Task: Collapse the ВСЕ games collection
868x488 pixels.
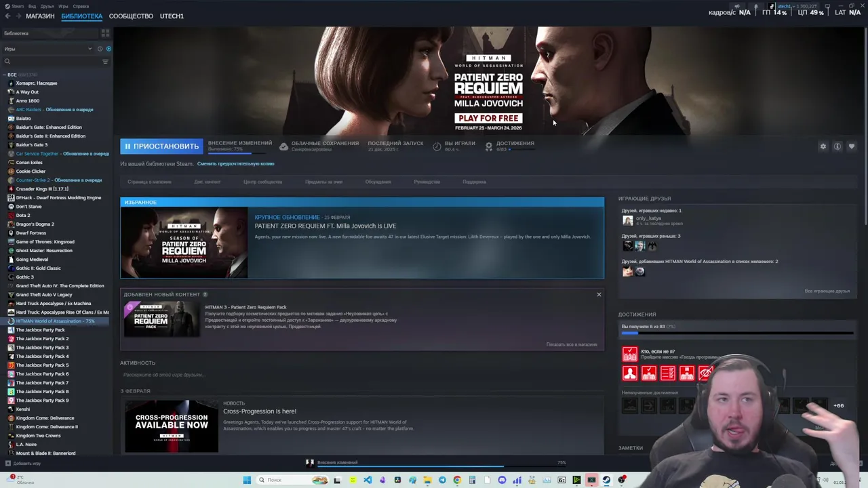Action: click(4, 75)
